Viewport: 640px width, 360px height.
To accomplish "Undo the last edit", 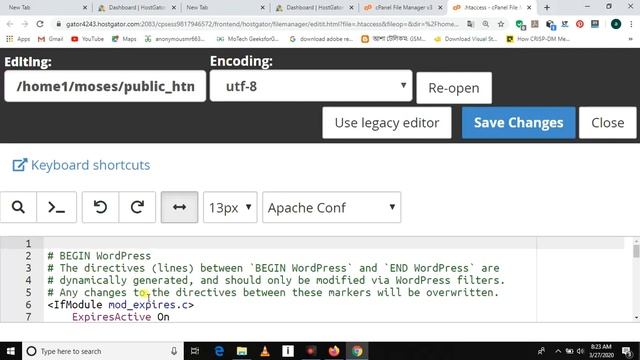I will 100,207.
